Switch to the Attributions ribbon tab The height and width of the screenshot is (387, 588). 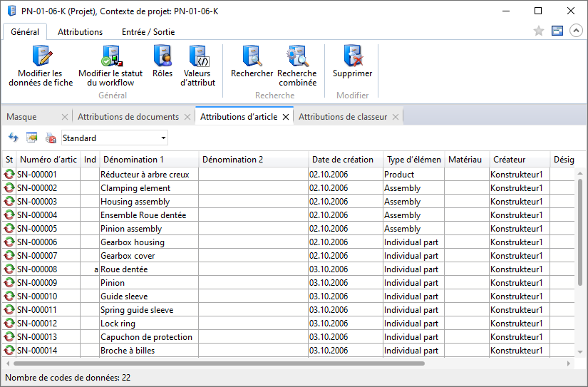[80, 31]
